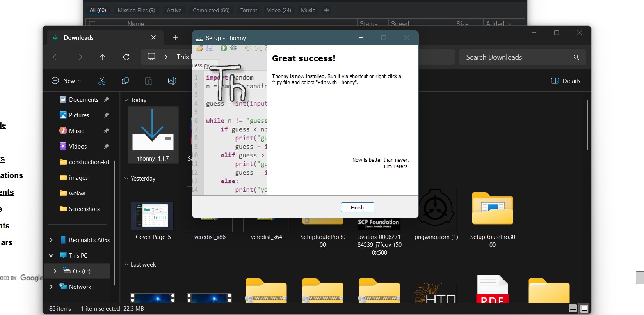The height and width of the screenshot is (315, 644).
Task: Select pngwing.com (1) image
Action: pos(436,214)
